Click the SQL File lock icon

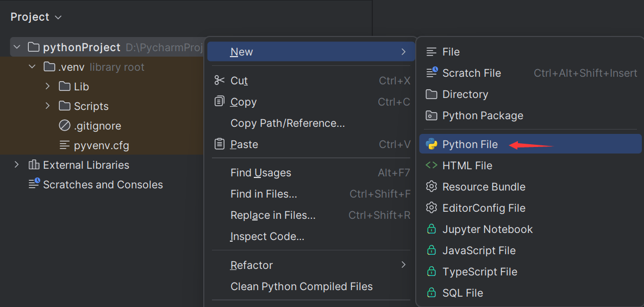[x=432, y=293]
